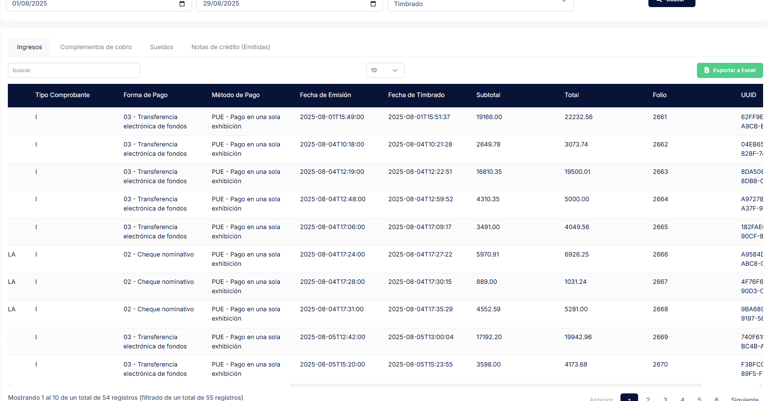Click emission date 2025-08-04T10:18:00
Viewport: 768px width, 401px height.
pyautogui.click(x=332, y=144)
